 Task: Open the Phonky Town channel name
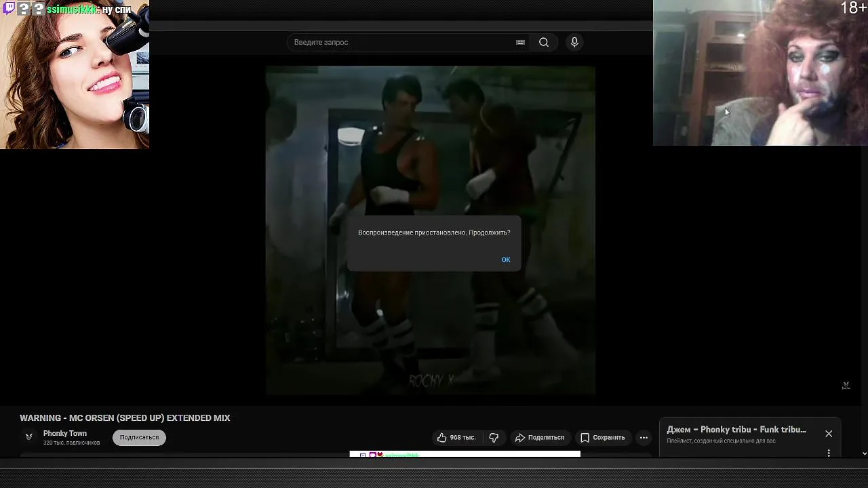[x=65, y=434]
